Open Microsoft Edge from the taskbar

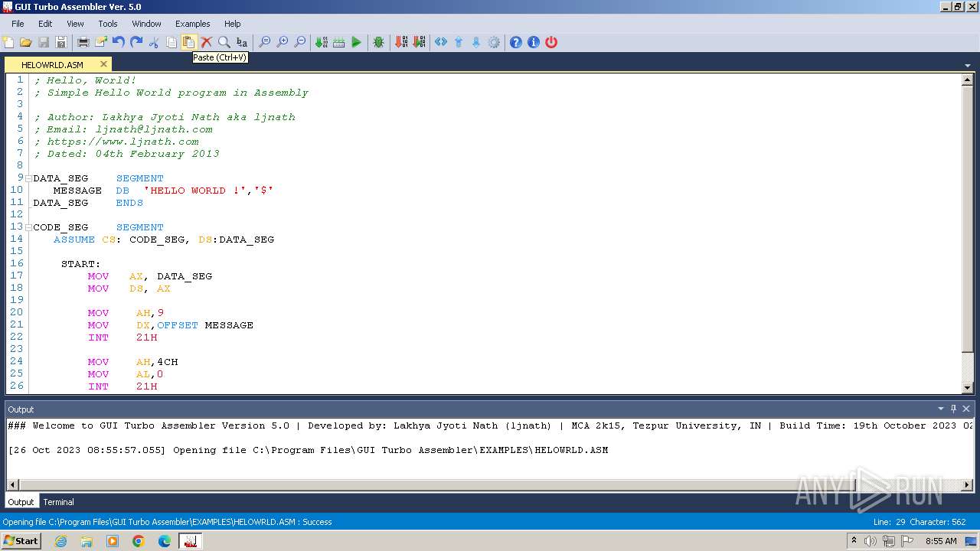pyautogui.click(x=165, y=541)
